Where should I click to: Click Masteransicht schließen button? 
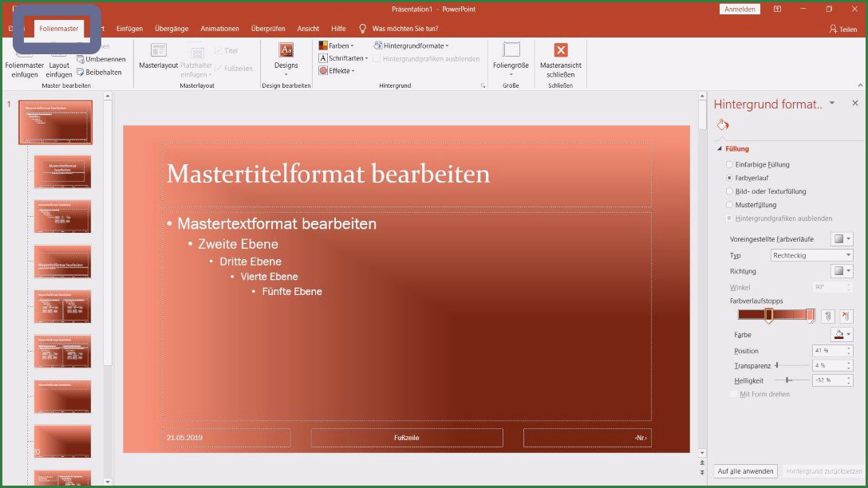[560, 60]
